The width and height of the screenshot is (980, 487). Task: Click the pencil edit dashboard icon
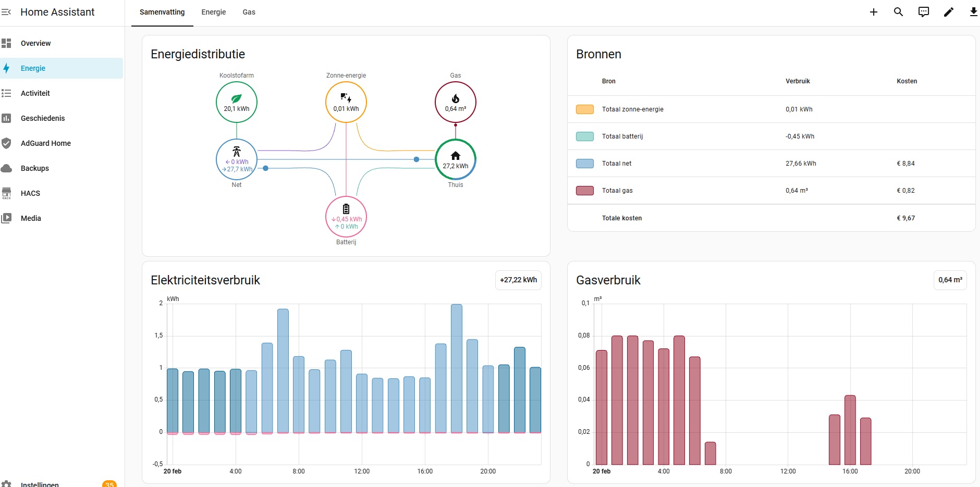[949, 12]
